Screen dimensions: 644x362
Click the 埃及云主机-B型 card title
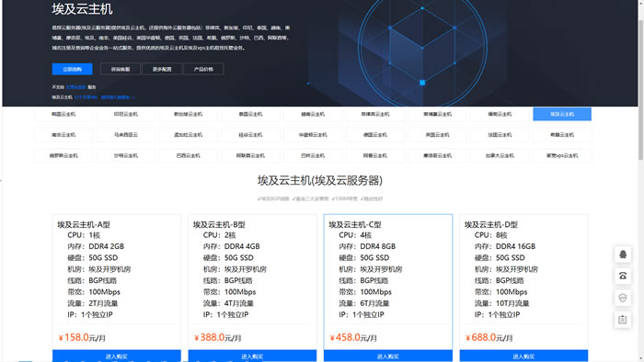[x=219, y=225]
